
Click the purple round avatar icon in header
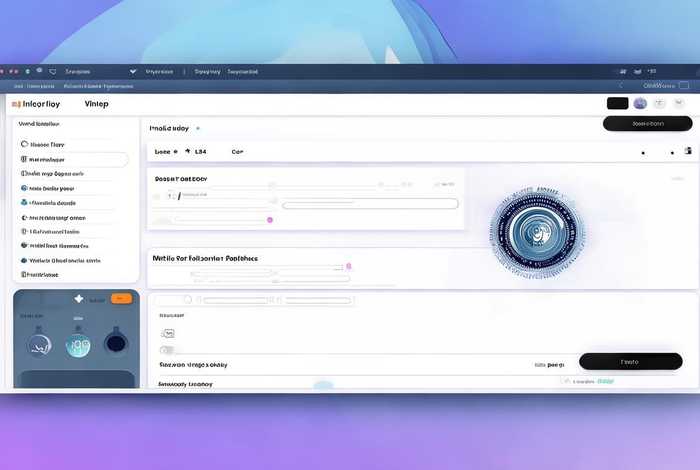640,103
